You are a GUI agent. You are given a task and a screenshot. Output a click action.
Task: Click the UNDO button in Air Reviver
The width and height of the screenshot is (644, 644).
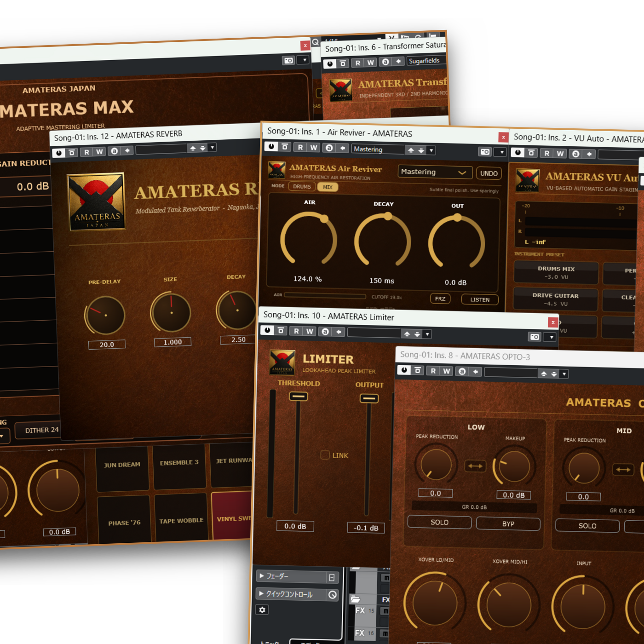click(x=489, y=173)
